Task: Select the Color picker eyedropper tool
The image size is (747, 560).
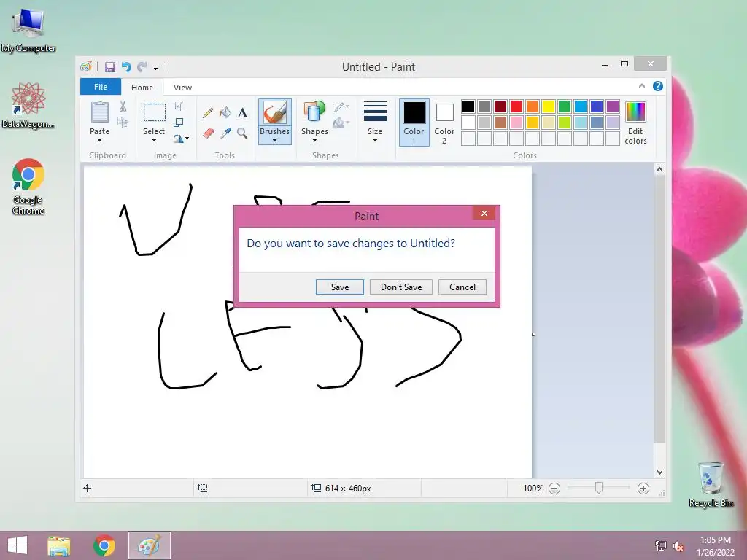Action: (225, 133)
